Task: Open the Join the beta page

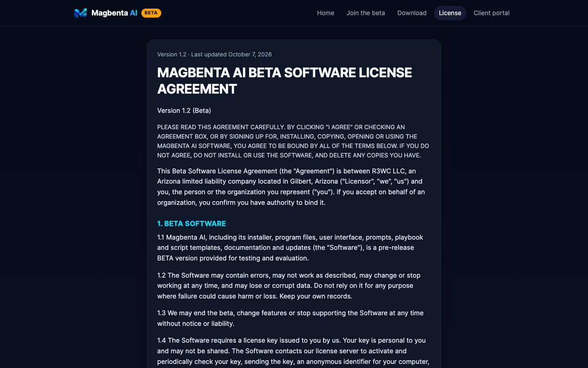Action: [366, 13]
